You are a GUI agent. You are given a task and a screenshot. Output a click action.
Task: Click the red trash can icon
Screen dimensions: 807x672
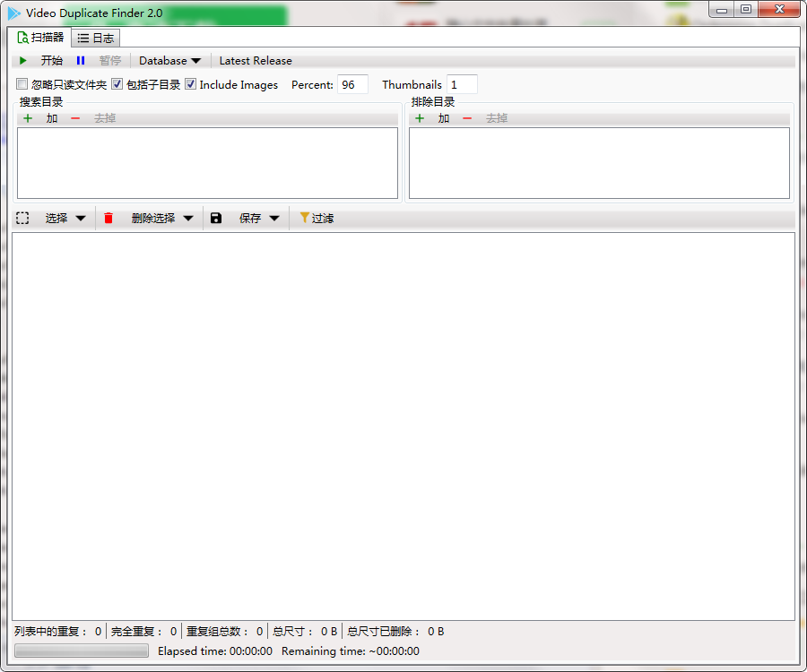pos(108,218)
